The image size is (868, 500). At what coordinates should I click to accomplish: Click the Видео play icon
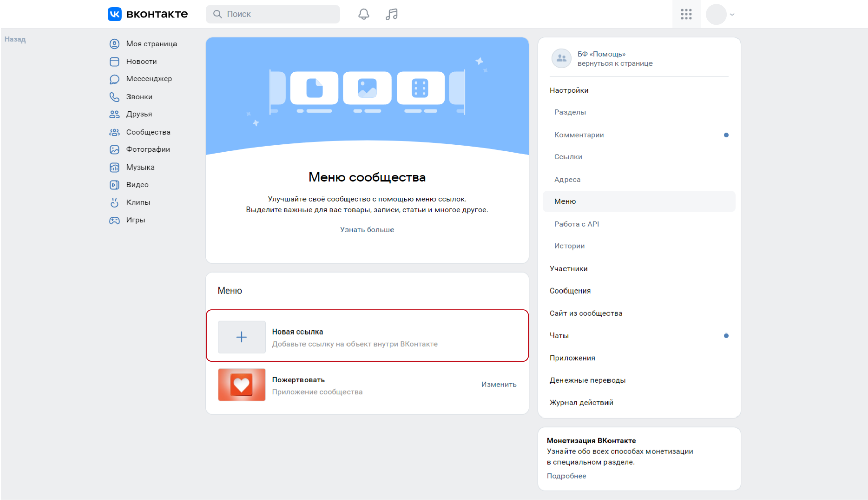[115, 185]
